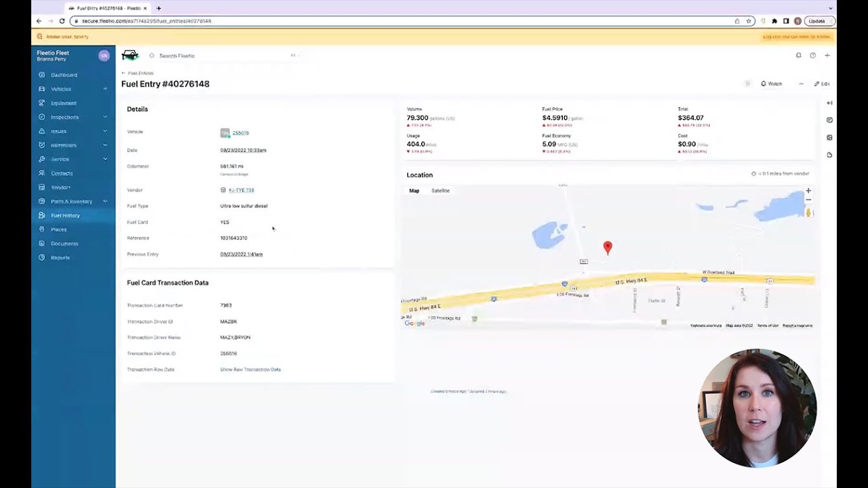Expand the Reminders submenu chevron
The image size is (868, 488).
pyautogui.click(x=105, y=145)
